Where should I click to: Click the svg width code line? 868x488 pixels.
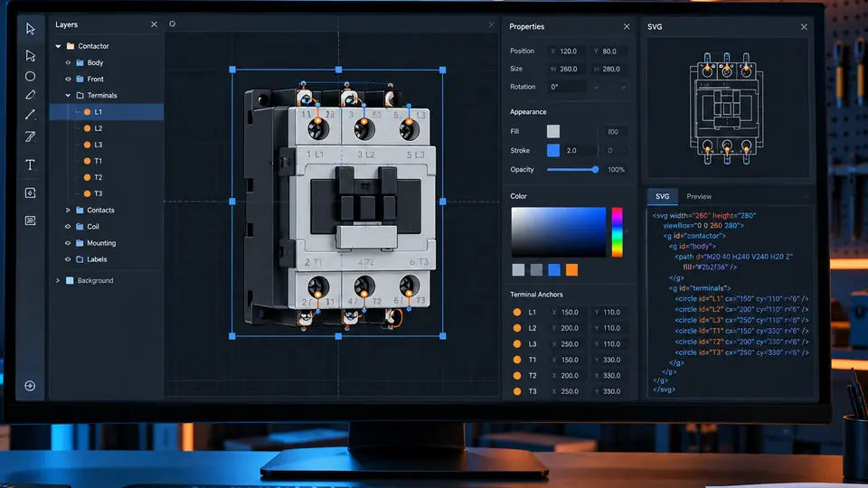coord(704,216)
